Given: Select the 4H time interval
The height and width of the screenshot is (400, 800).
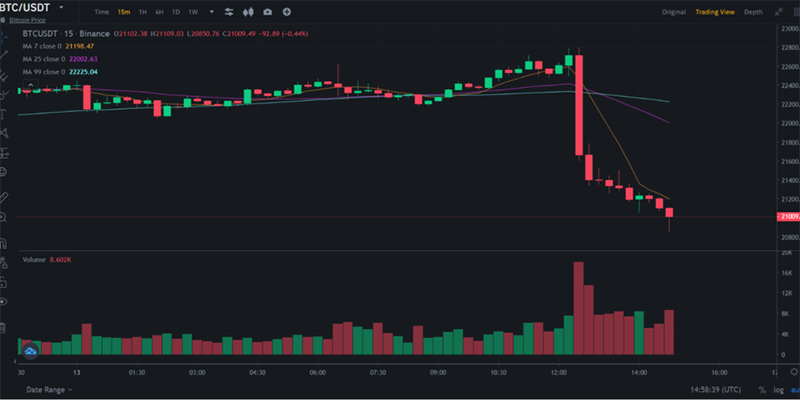Looking at the screenshot, I should (158, 12).
